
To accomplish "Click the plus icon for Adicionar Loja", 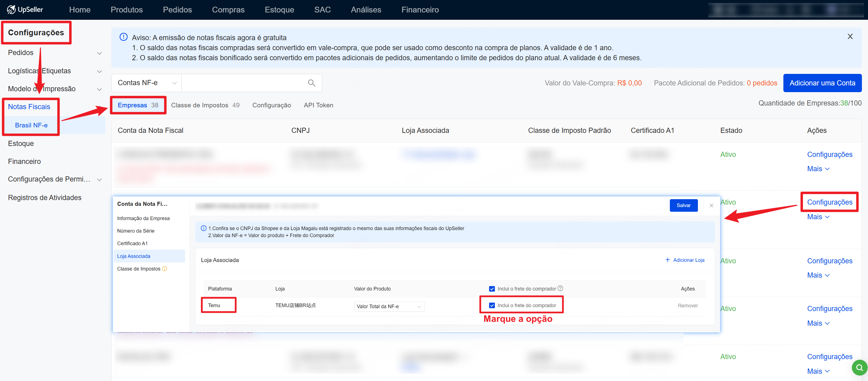I will click(x=667, y=260).
